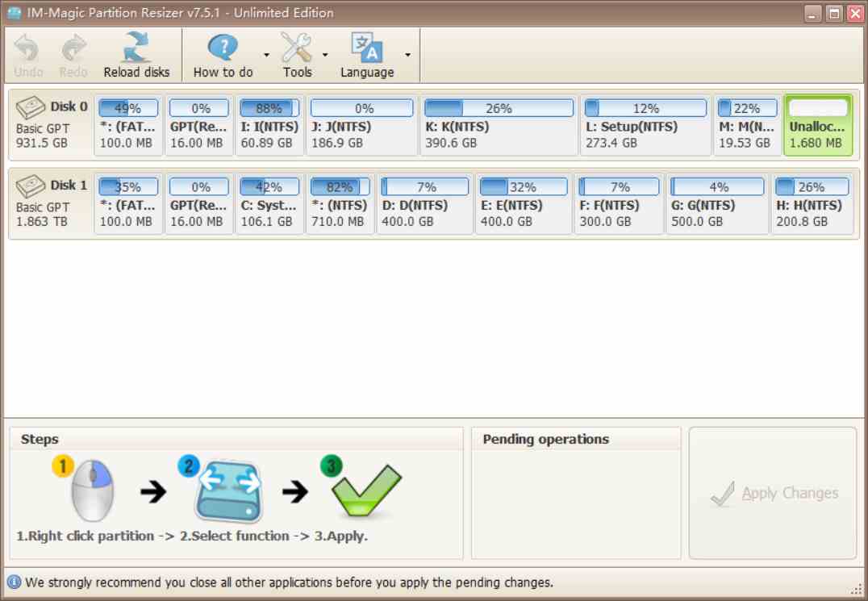The width and height of the screenshot is (868, 601).
Task: Click the M: partition 19.53 GB size
Action: 745,143
